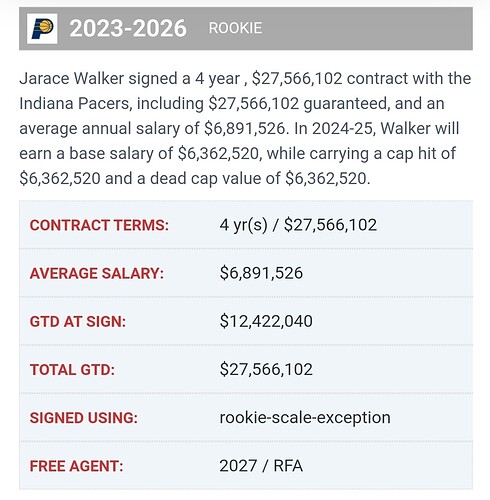Click the CONTRACT TERMS label
The height and width of the screenshot is (500, 490).
point(99,225)
